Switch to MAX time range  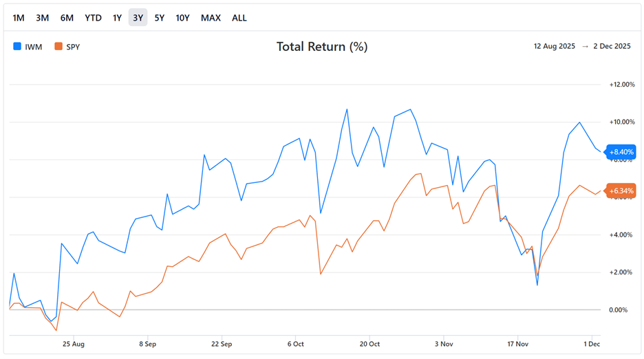click(x=211, y=18)
